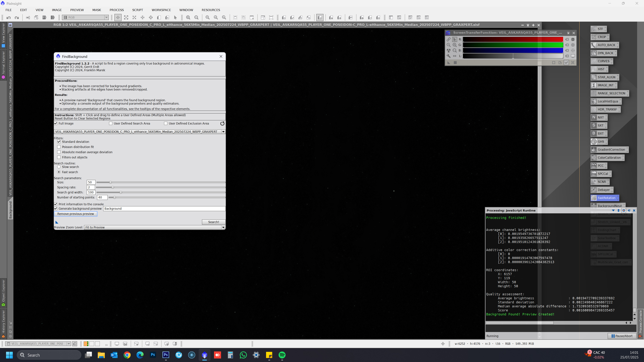This screenshot has height=362, width=644.
Task: Check User Defined Search Area
Action: coord(111,123)
